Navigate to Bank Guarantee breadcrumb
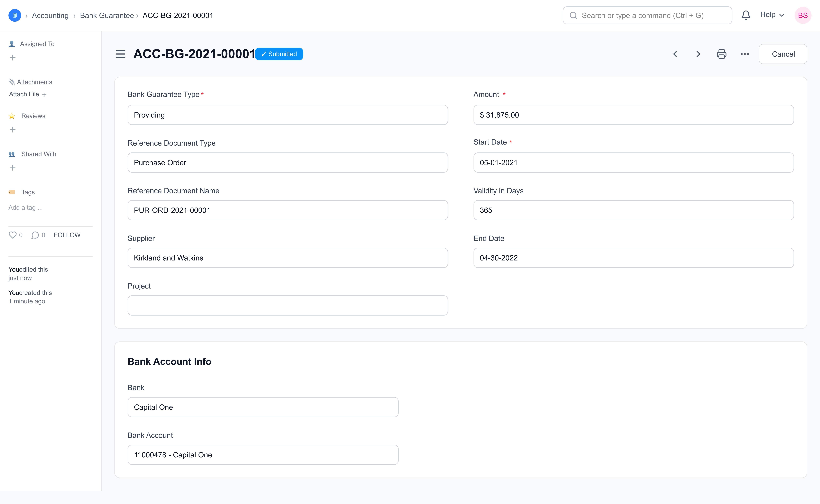This screenshot has width=820, height=504. click(107, 15)
